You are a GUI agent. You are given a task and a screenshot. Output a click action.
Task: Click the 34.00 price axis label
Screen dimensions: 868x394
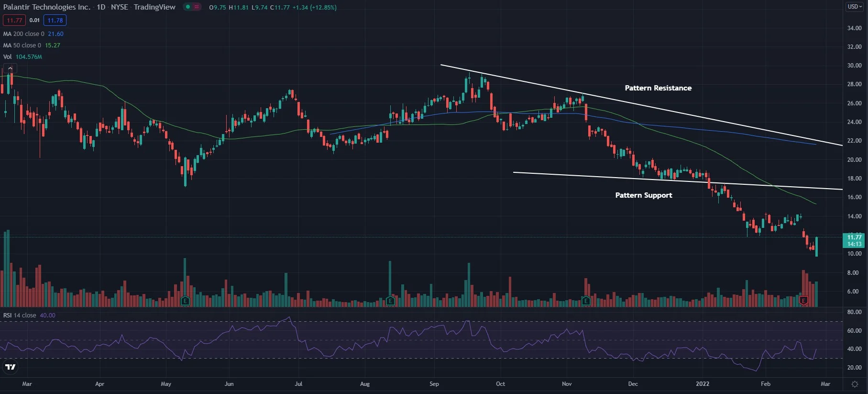coord(854,28)
